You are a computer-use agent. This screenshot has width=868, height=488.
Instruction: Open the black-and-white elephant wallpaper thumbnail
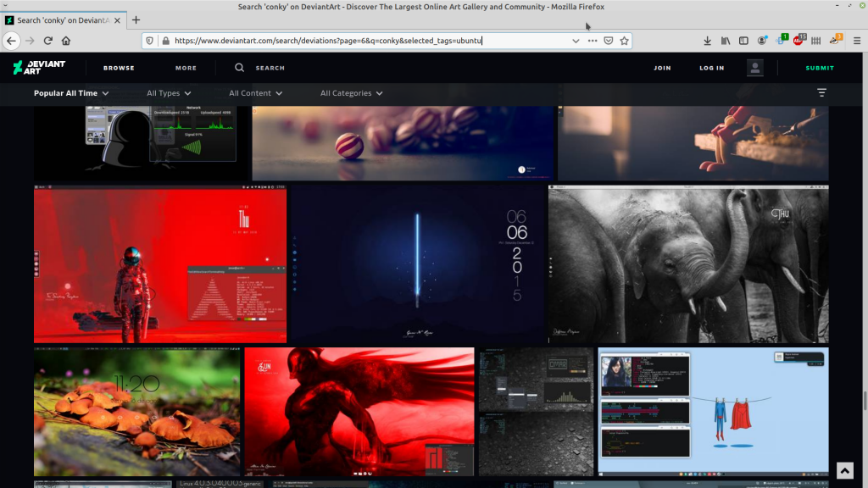(688, 264)
